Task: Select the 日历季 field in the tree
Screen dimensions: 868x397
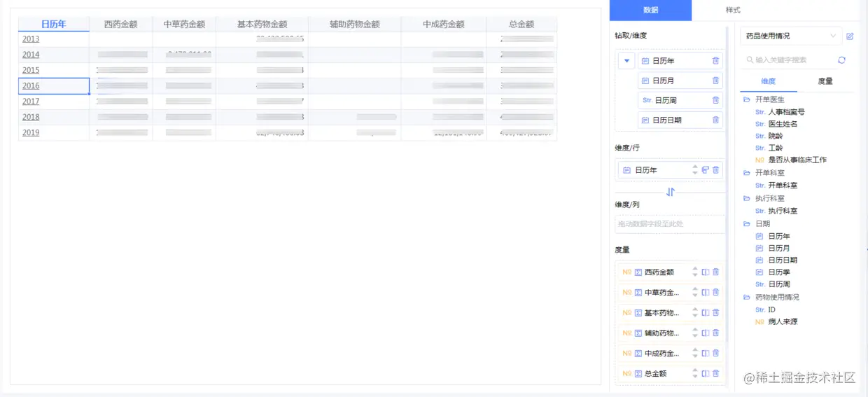Action: point(779,272)
